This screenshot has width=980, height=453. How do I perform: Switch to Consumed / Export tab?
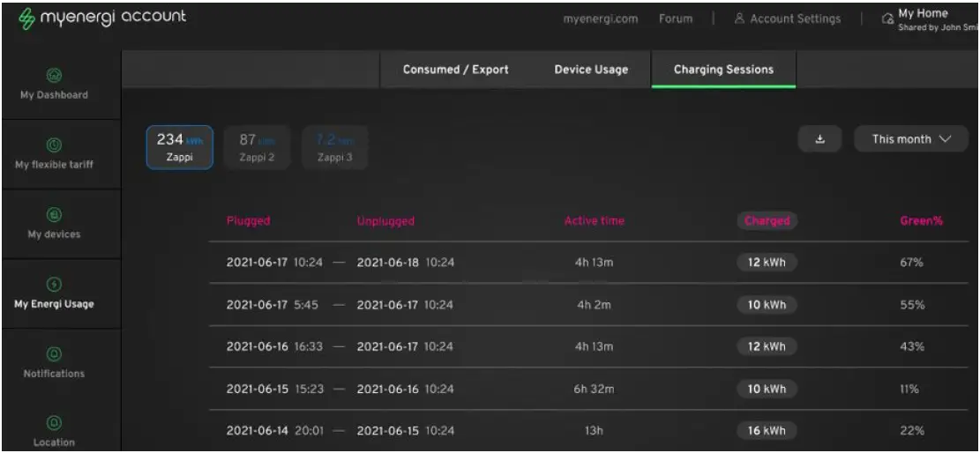pyautogui.click(x=455, y=70)
